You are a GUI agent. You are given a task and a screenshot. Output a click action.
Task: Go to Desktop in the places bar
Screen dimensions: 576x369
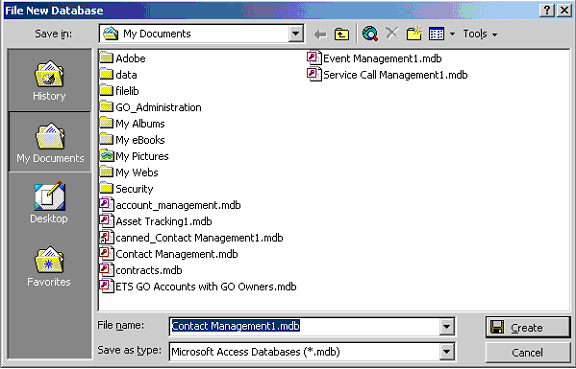49,203
